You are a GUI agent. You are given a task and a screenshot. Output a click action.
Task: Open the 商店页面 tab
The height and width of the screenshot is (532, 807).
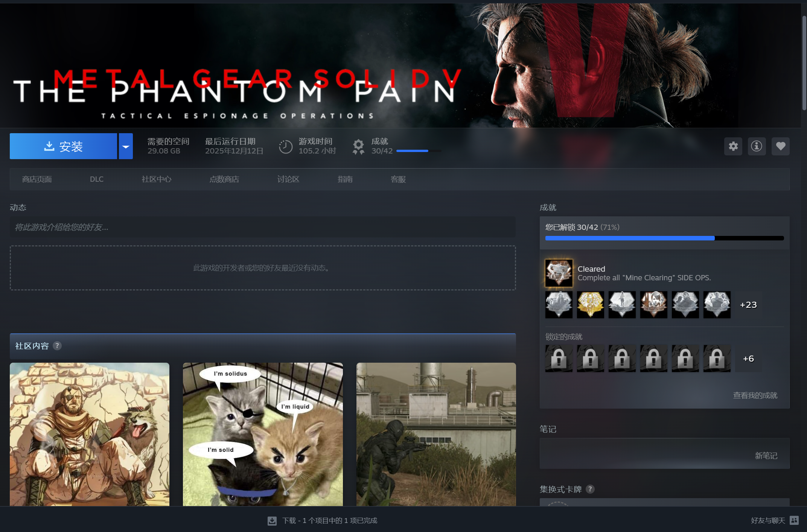(x=37, y=179)
